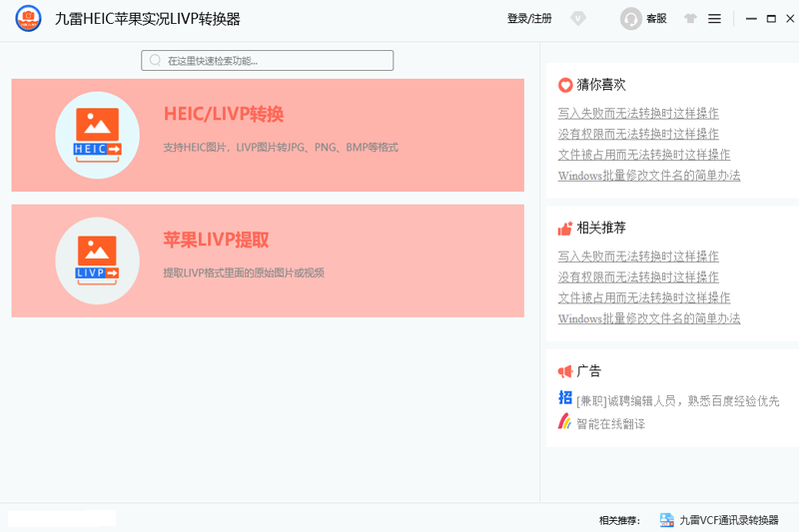Open Windows批量修改文件名的简单办法 link under 相关推荐
This screenshot has height=532, width=799.
coord(649,318)
